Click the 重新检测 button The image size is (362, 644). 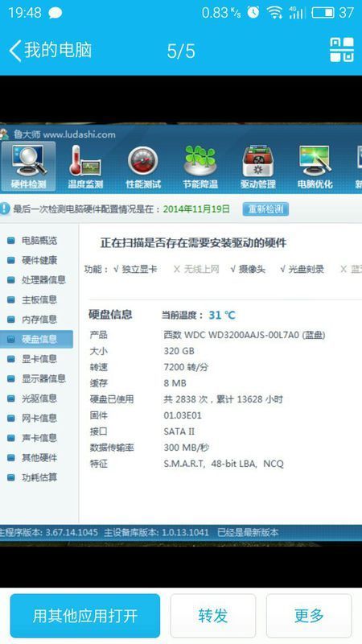(x=265, y=209)
